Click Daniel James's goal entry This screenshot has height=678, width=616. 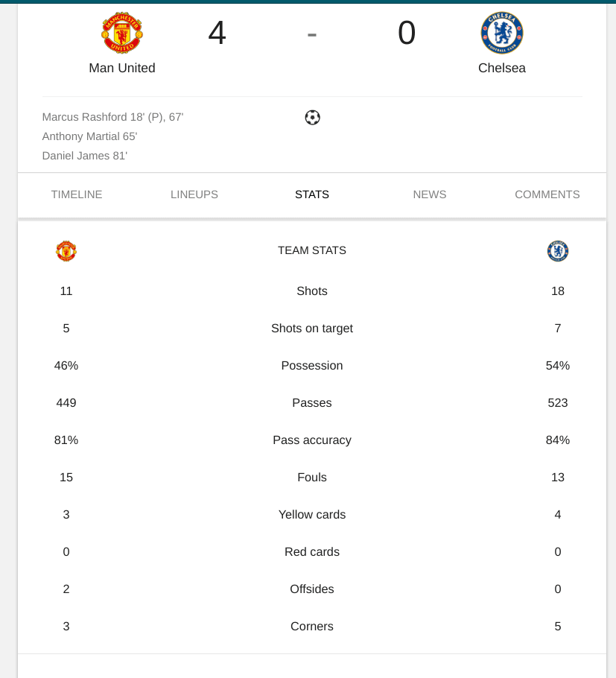pos(85,156)
